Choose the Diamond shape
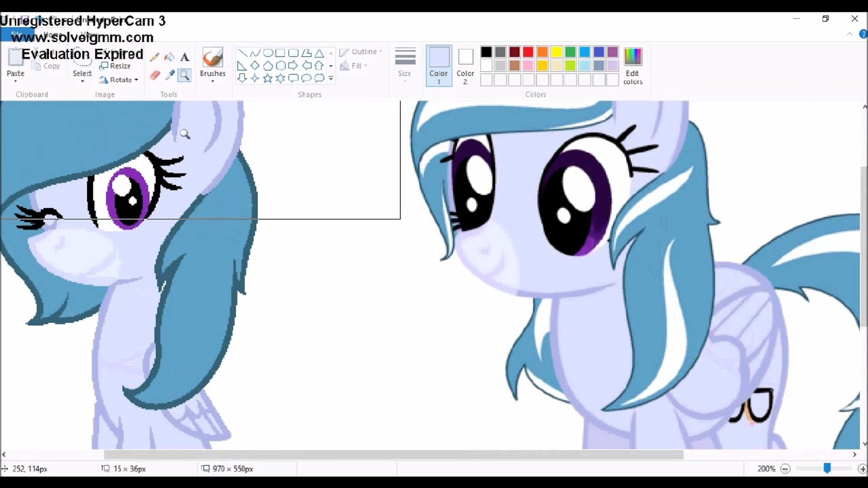The width and height of the screenshot is (868, 488). click(x=255, y=66)
